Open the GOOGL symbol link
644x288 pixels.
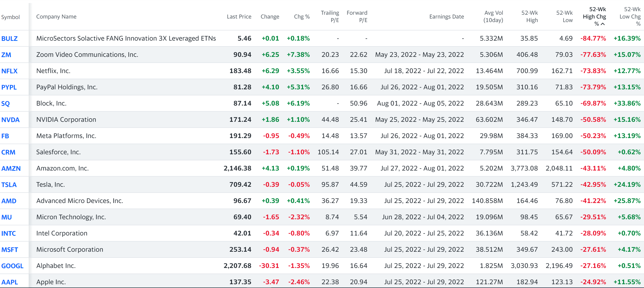(x=12, y=266)
